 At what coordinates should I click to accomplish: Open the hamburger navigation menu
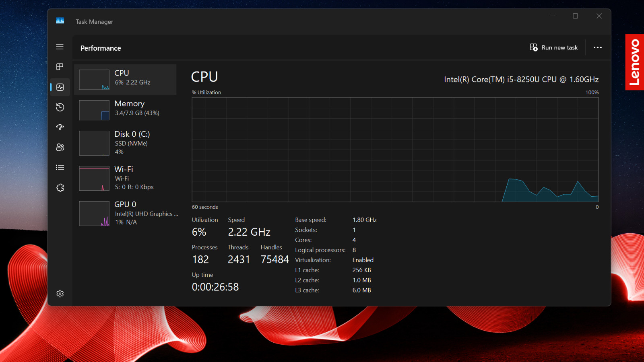coord(60,47)
